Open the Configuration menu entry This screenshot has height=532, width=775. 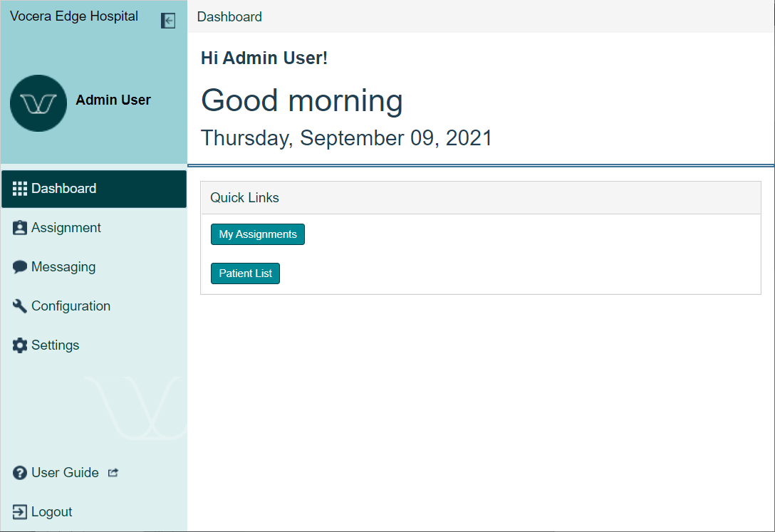(71, 306)
